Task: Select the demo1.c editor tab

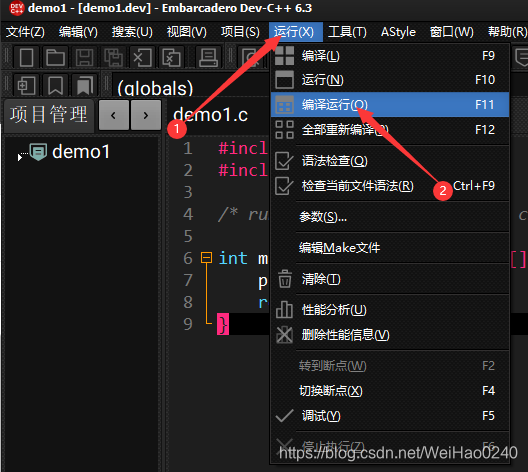Action: coord(210,115)
